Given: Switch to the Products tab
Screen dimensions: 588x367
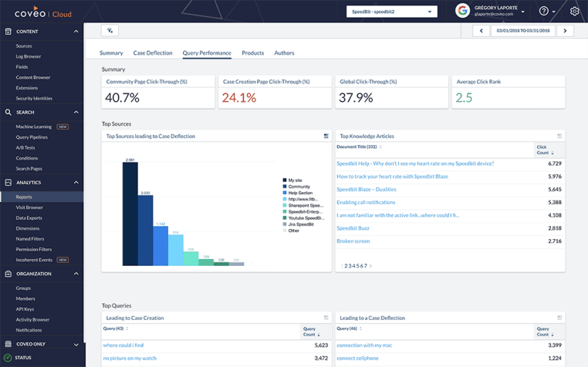Looking at the screenshot, I should click(x=252, y=53).
